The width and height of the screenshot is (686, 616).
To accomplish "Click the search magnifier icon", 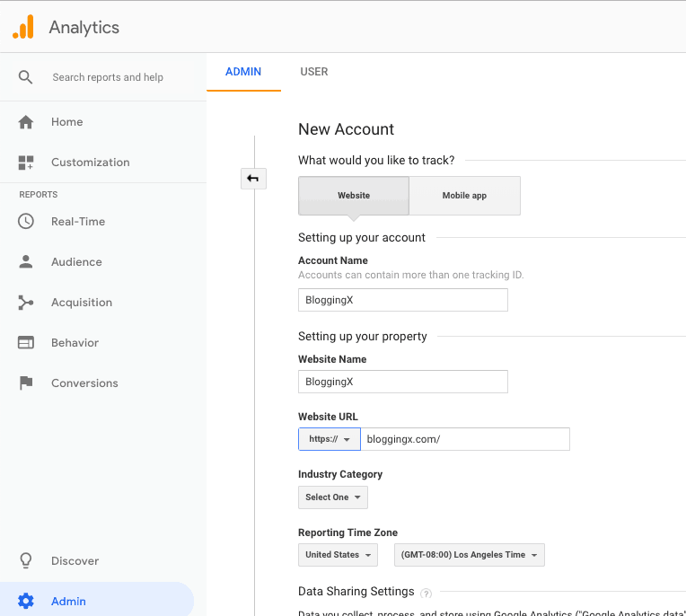I will [26, 77].
